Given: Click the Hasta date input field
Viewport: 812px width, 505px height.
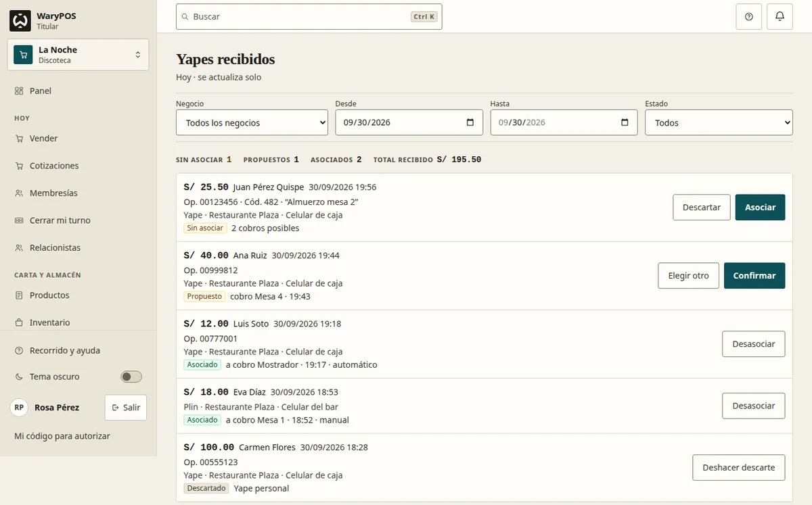Looking at the screenshot, I should tap(564, 123).
